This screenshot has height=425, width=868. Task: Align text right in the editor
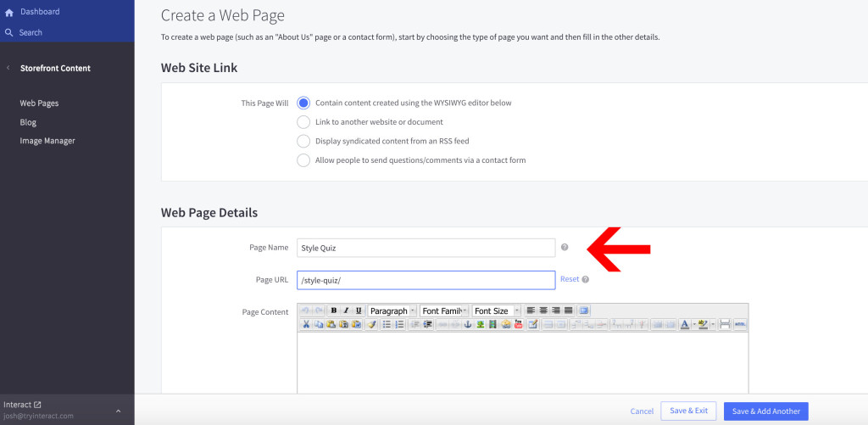556,310
